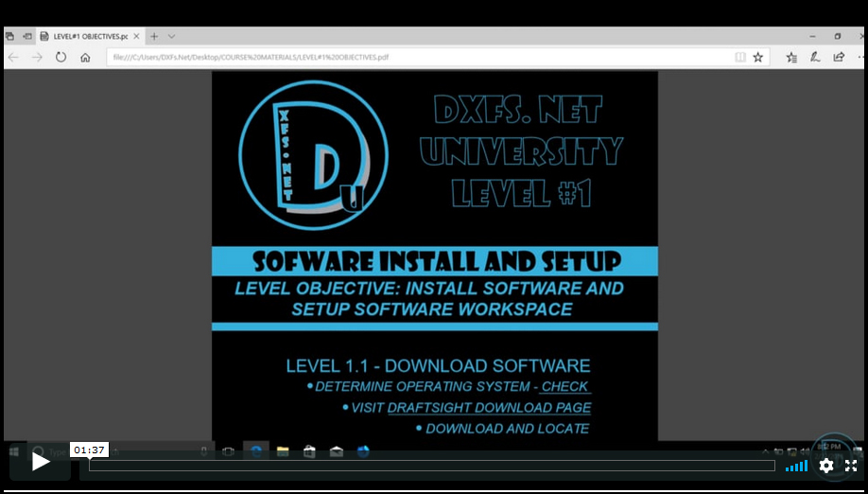This screenshot has height=494, width=868.
Task: Open the CHECK operating system link
Action: pos(564,386)
